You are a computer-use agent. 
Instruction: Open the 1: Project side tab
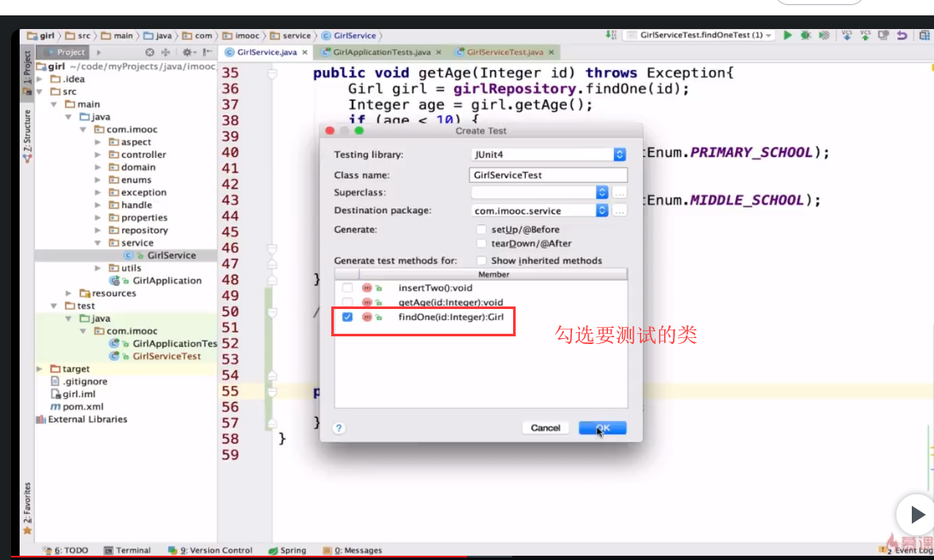tap(26, 72)
